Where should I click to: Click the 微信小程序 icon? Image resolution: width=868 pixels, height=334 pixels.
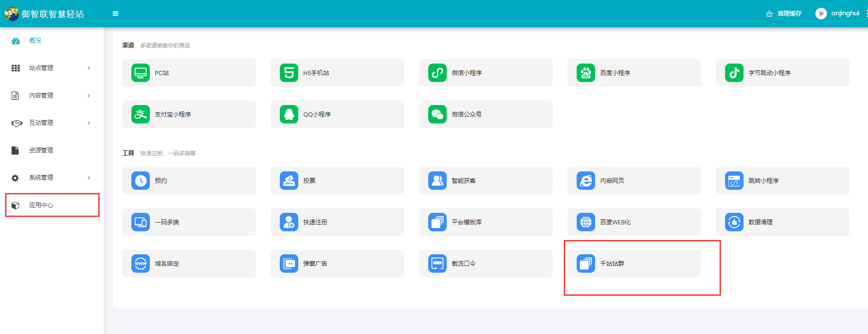point(437,73)
